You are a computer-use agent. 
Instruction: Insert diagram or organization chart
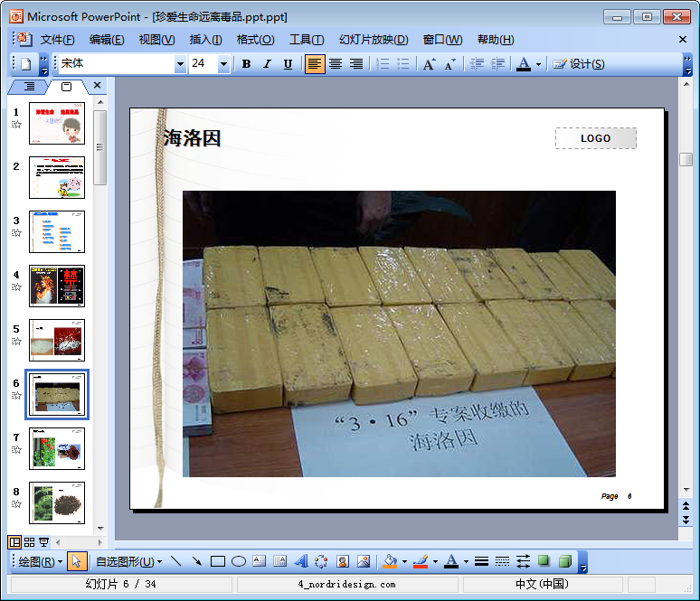tap(321, 561)
